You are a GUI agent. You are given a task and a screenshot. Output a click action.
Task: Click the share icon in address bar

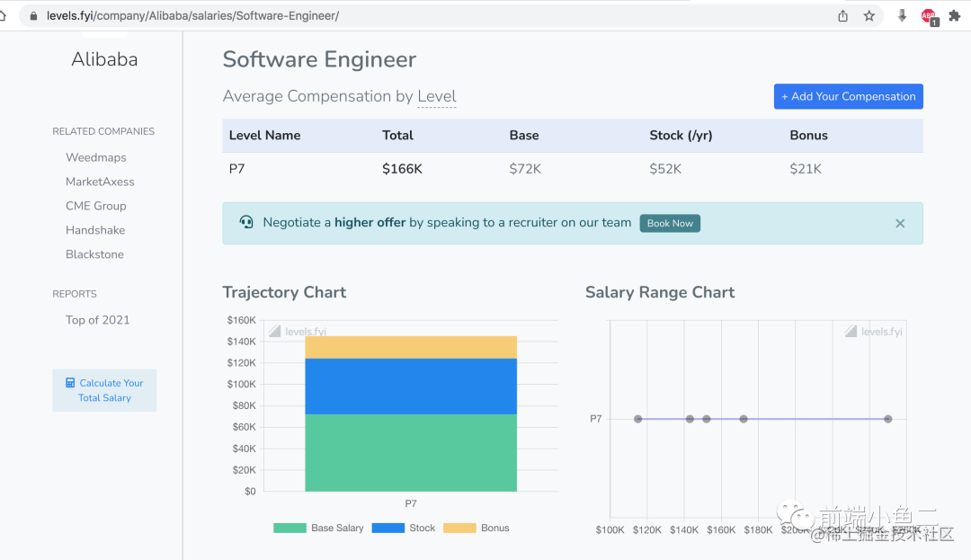842,16
